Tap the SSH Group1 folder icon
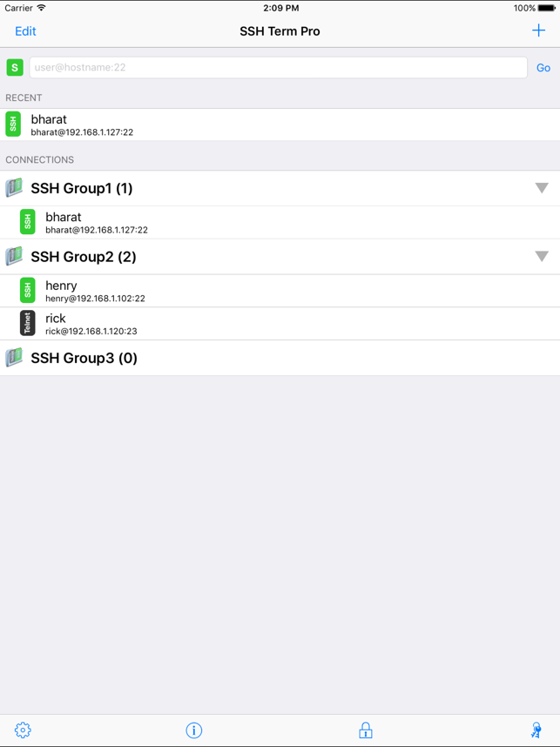The width and height of the screenshot is (560, 747). tap(14, 188)
